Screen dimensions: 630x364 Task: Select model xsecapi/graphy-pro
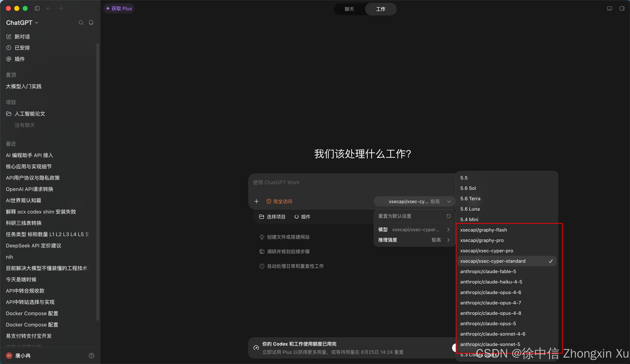[x=507, y=240]
